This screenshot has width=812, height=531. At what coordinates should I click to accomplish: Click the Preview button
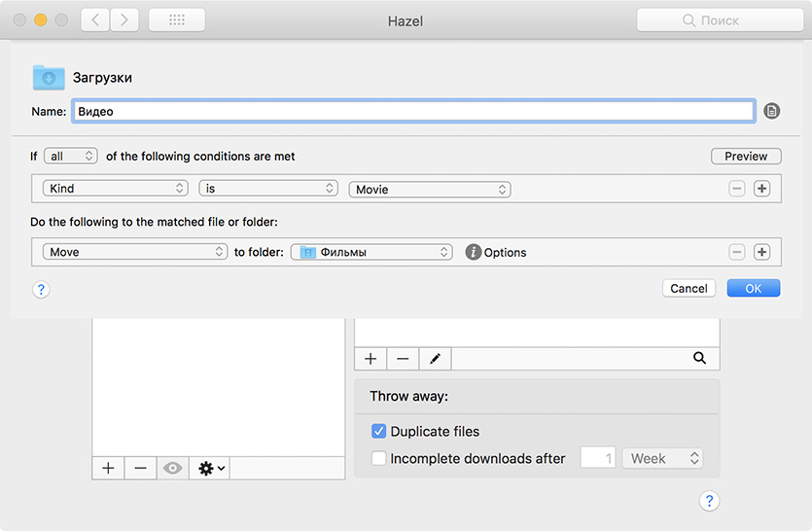point(746,156)
